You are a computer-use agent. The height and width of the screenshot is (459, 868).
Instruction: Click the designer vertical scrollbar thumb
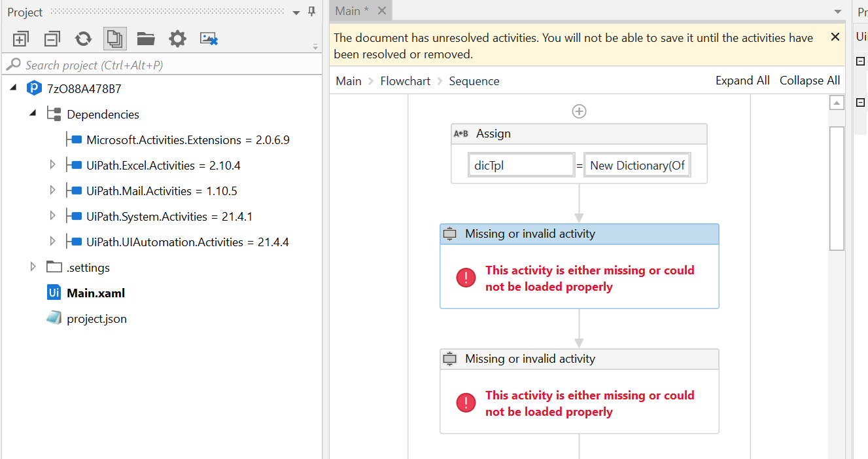click(x=837, y=188)
